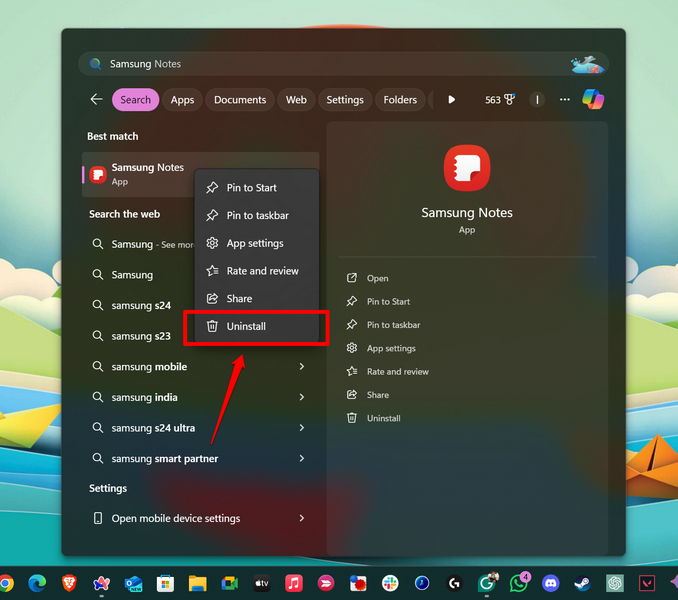The height and width of the screenshot is (600, 678).
Task: Select the 'samsung smart partner' suggestion
Action: (165, 459)
